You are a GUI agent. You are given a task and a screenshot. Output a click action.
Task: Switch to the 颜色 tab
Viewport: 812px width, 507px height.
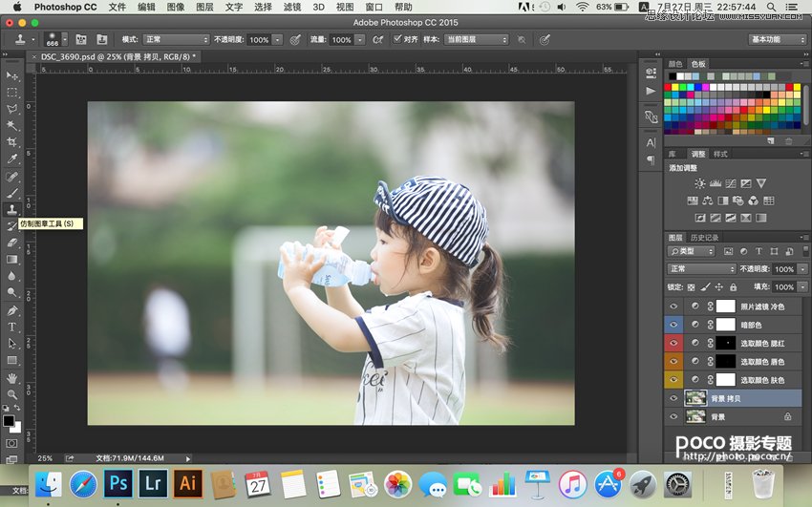click(x=675, y=64)
